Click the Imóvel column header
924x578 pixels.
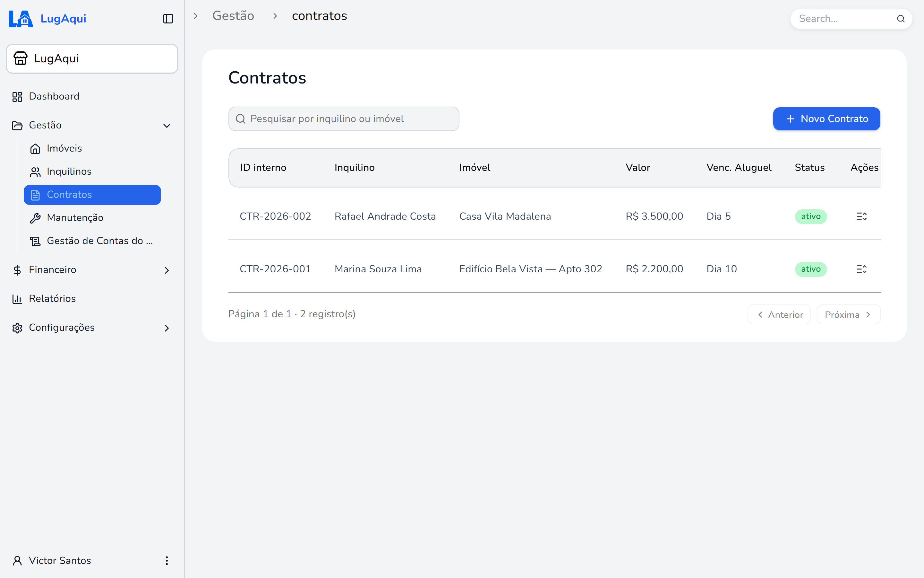click(475, 168)
